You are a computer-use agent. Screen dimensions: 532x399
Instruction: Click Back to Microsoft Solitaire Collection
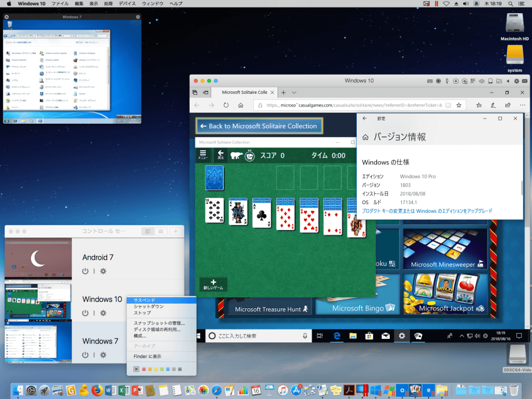click(x=259, y=126)
